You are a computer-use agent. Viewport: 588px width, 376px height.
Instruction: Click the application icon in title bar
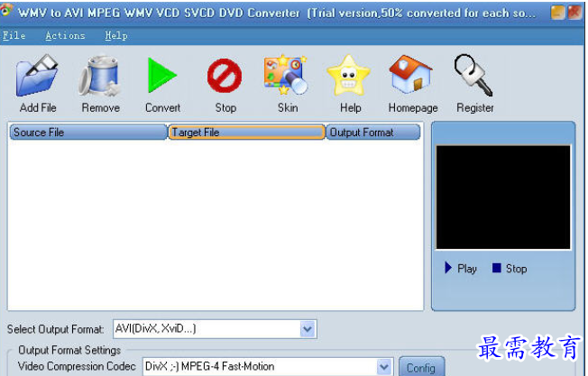click(6, 11)
